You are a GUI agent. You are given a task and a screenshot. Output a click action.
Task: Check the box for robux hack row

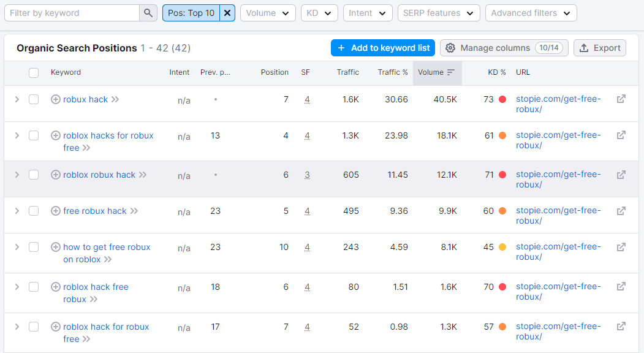coord(34,99)
